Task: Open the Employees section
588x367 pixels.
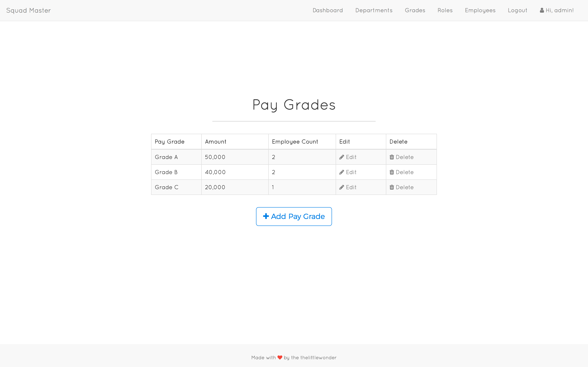Action: coord(480,10)
